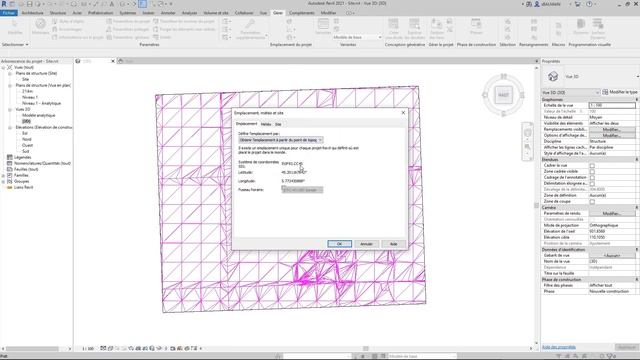Open the Architecture ribbon tab
This screenshot has width=640, height=360.
pyautogui.click(x=32, y=13)
